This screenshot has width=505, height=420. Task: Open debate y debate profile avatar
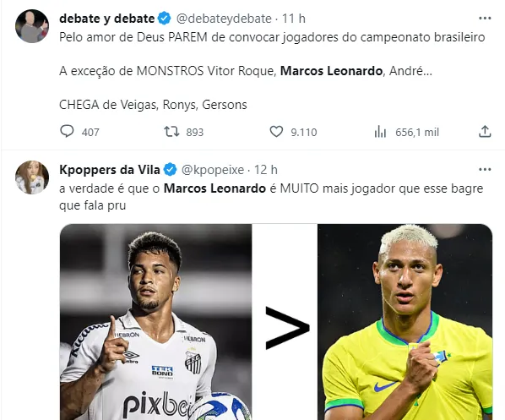pyautogui.click(x=32, y=26)
